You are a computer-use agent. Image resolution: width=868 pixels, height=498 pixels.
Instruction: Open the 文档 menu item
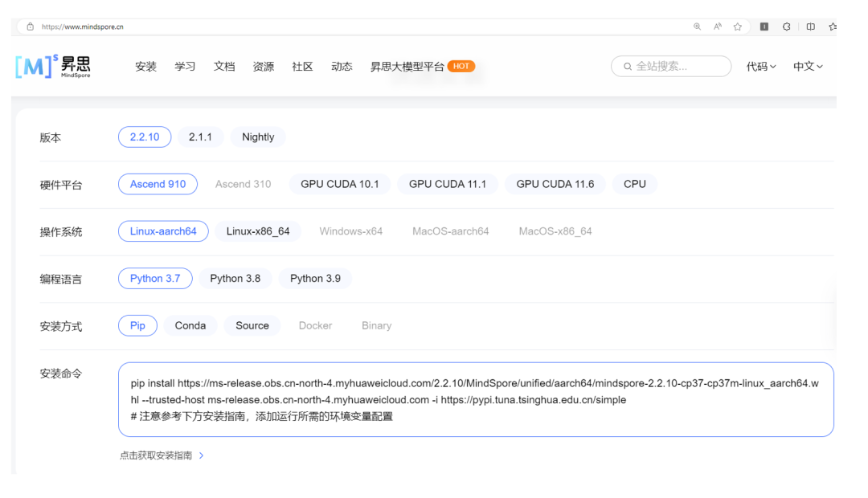(x=224, y=67)
